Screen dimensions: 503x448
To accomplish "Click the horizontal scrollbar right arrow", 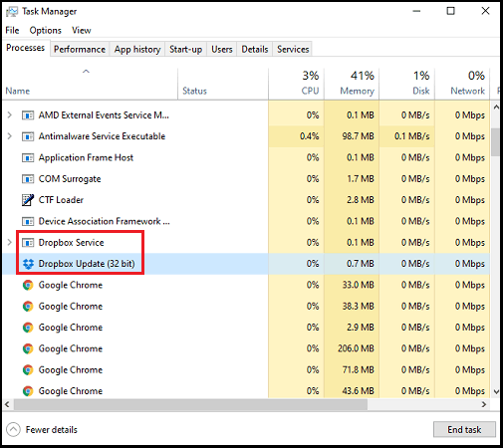I will [x=484, y=404].
